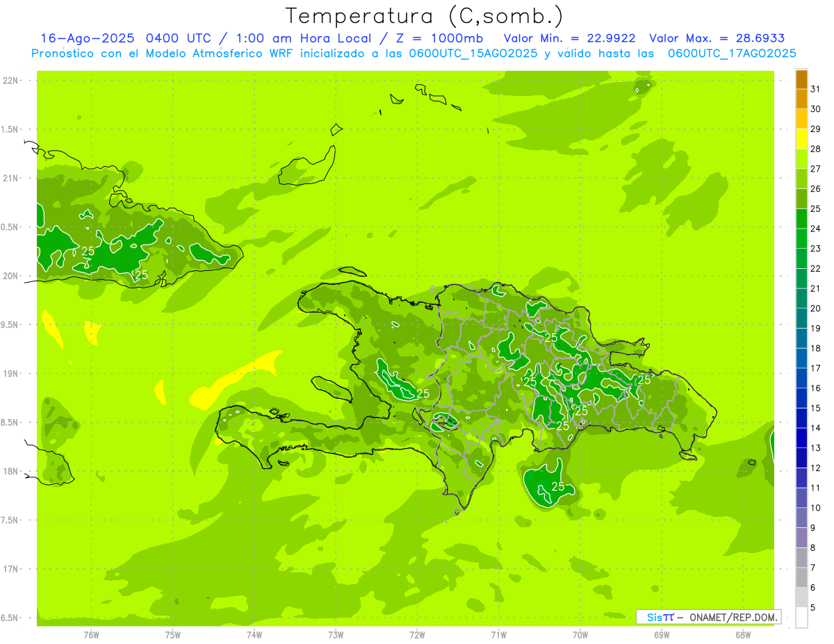Click the '75W' longitude label
The width and height of the screenshot is (834, 644).
click(173, 635)
